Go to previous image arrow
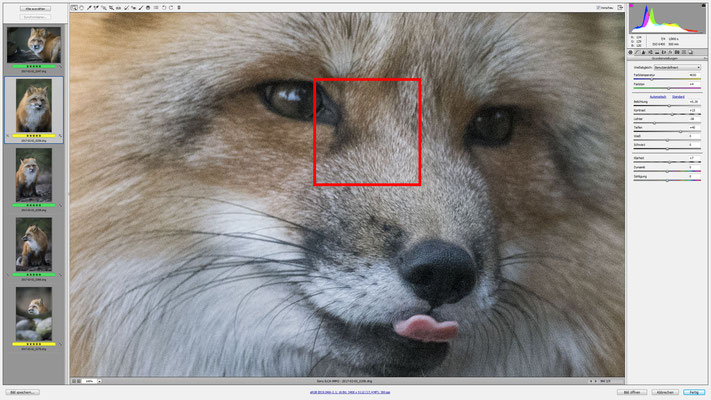The image size is (711, 400). (591, 381)
